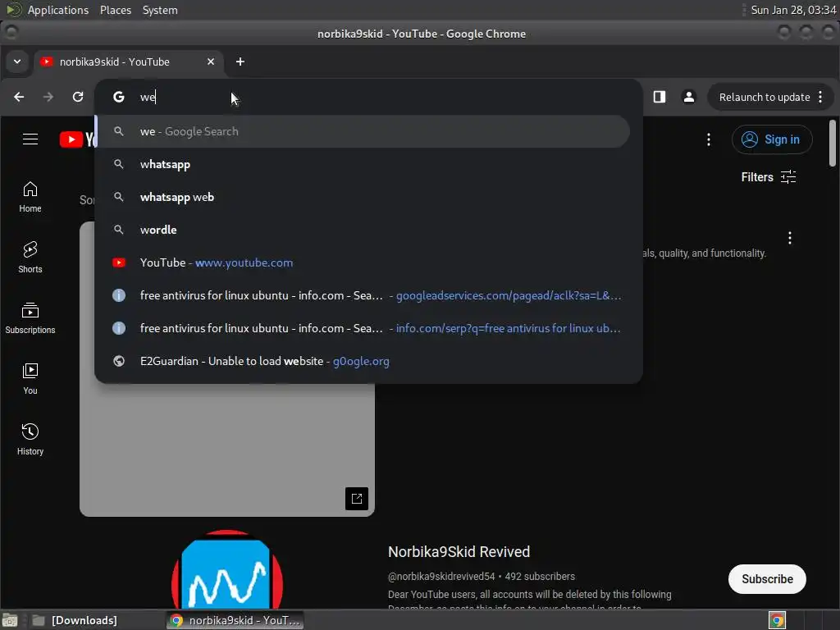Image resolution: width=840 pixels, height=630 pixels.
Task: Open the Chrome three-dot menu
Action: (x=820, y=97)
